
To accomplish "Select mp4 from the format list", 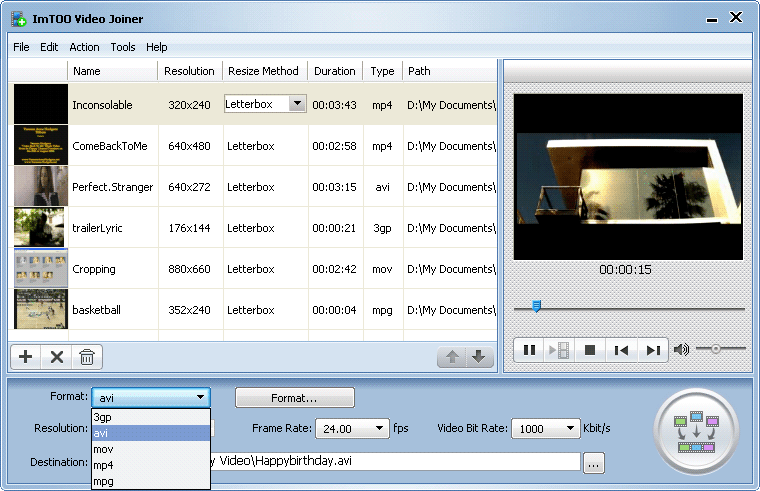I will click(x=103, y=465).
